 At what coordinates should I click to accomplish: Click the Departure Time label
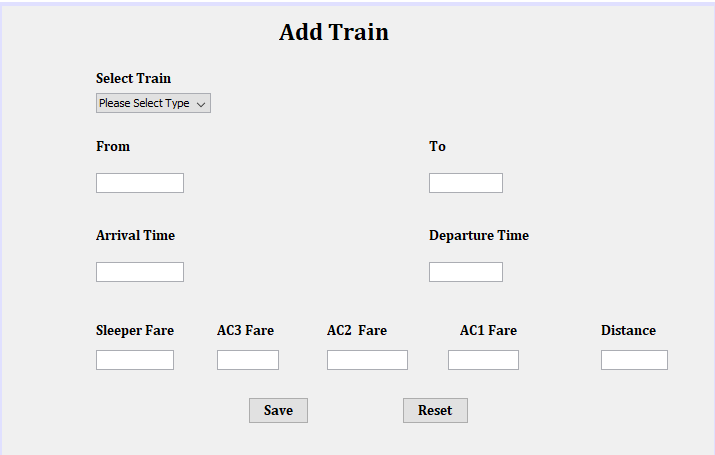[479, 235]
